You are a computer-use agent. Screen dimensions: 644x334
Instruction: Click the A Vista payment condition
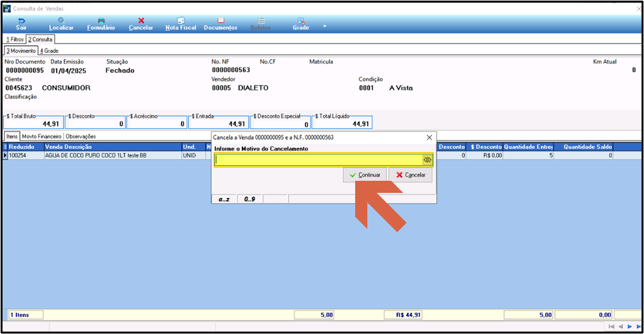pyautogui.click(x=401, y=88)
